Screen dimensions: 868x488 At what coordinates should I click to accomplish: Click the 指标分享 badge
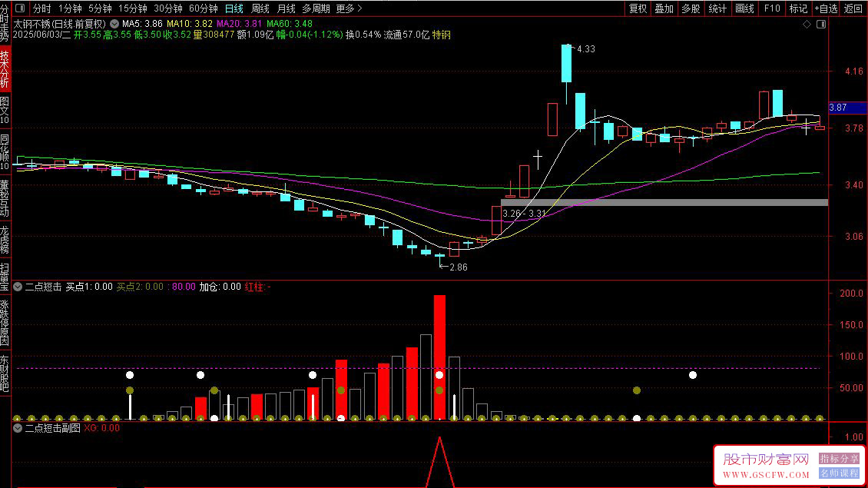point(840,459)
